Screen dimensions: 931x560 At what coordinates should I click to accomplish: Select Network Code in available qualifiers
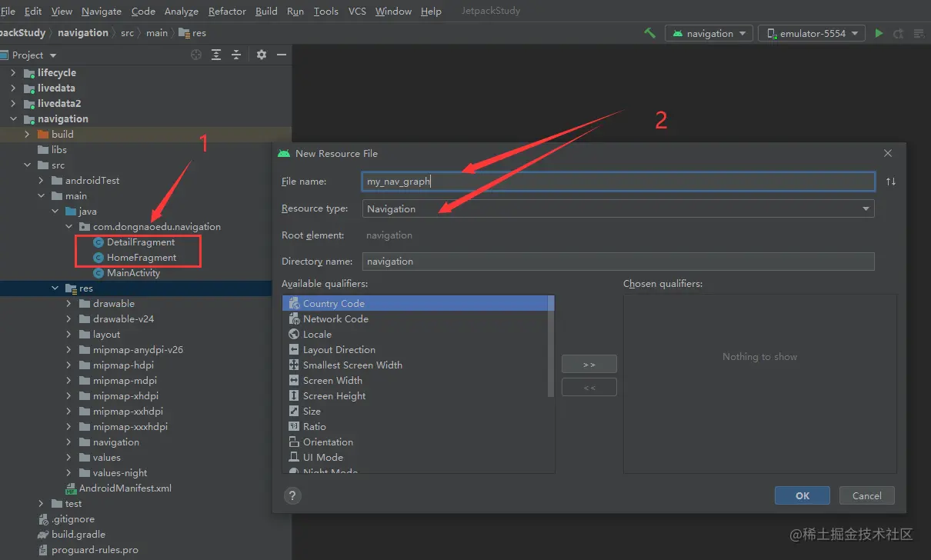click(x=335, y=319)
